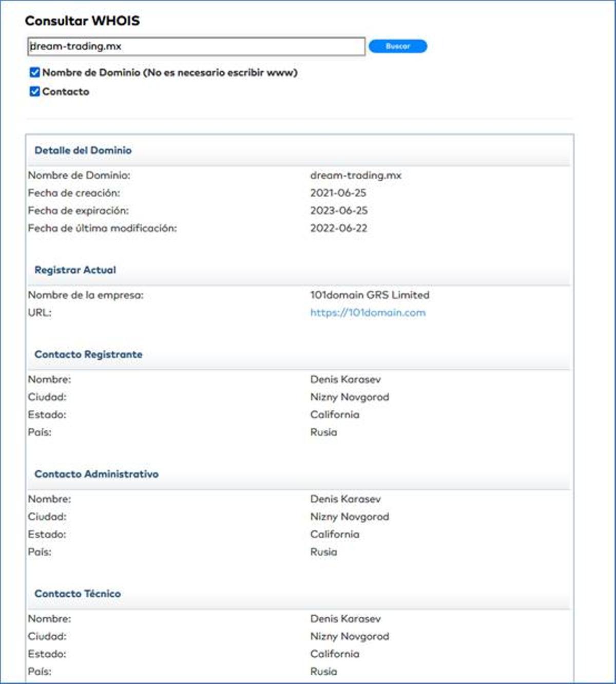Click the Registrar Actual section header
616x684 pixels.
[x=75, y=270]
